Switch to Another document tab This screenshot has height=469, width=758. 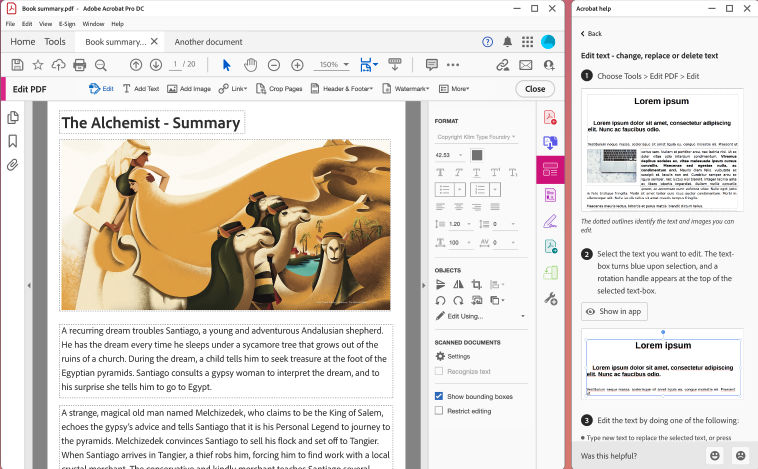point(208,42)
